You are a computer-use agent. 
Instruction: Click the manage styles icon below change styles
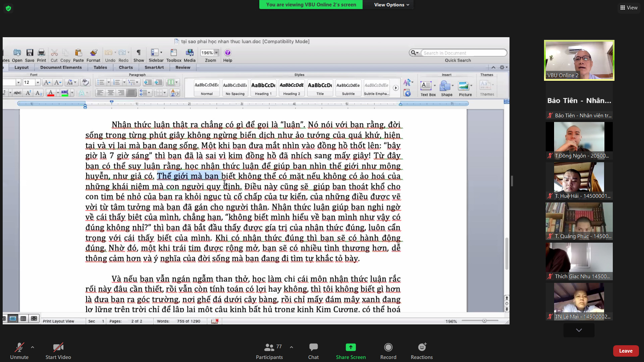pos(407,93)
